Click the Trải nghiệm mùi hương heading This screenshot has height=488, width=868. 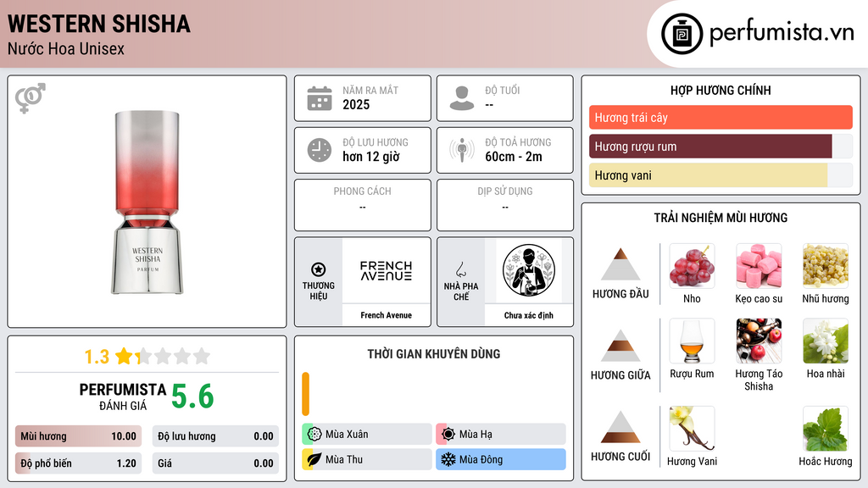721,218
